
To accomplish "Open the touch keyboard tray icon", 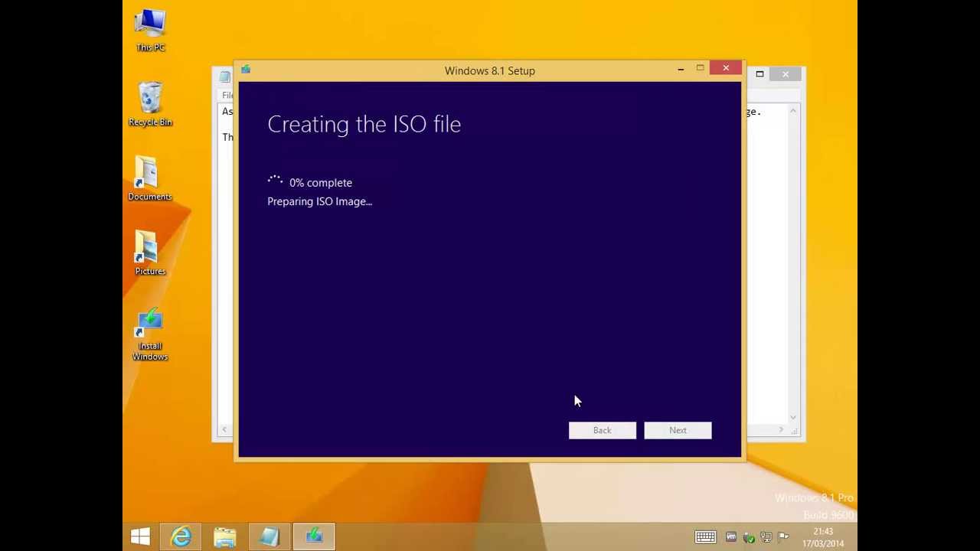I will (705, 537).
